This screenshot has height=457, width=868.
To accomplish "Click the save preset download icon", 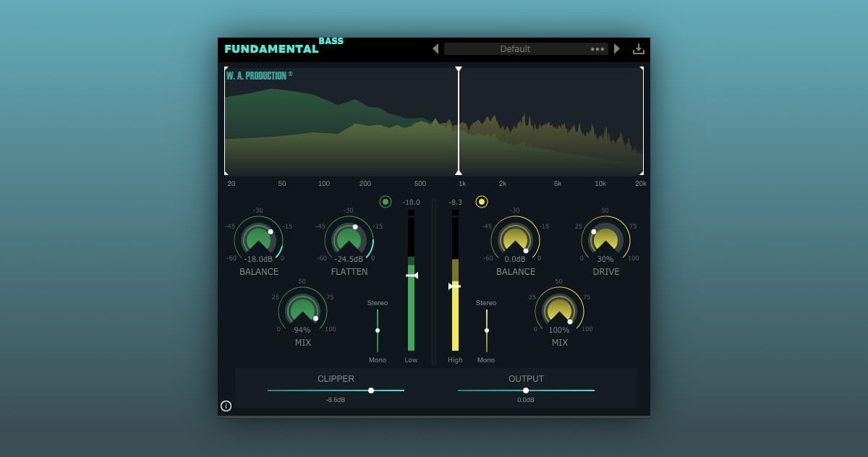I will tap(638, 48).
